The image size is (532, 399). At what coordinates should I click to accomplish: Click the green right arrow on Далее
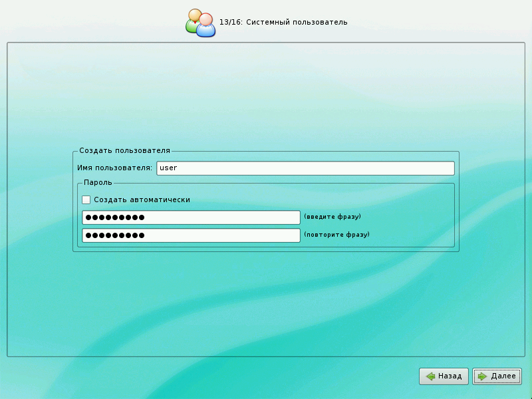(483, 376)
